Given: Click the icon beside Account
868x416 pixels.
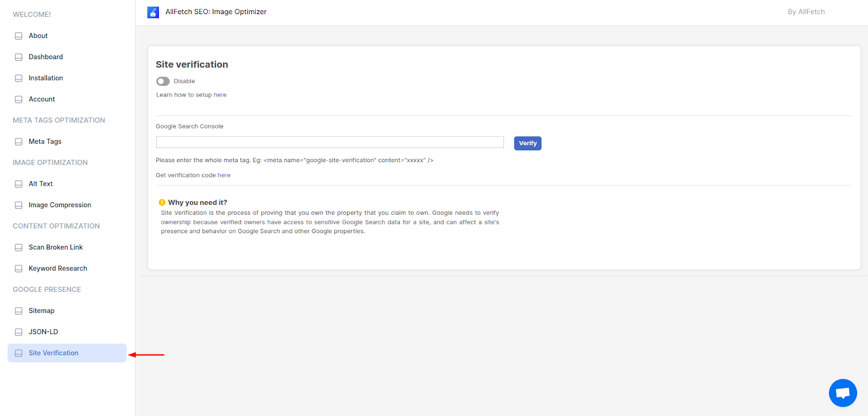Looking at the screenshot, I should click(18, 99).
